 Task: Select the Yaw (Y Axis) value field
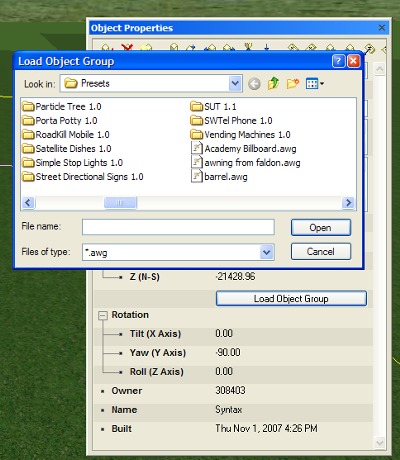tap(293, 352)
